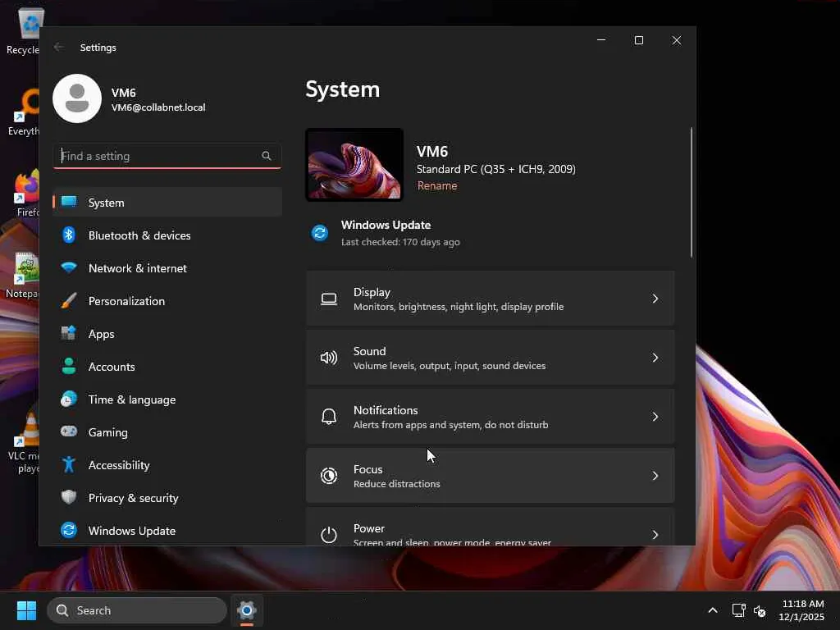
Task: Show hidden icons tray chevron
Action: pos(712,610)
